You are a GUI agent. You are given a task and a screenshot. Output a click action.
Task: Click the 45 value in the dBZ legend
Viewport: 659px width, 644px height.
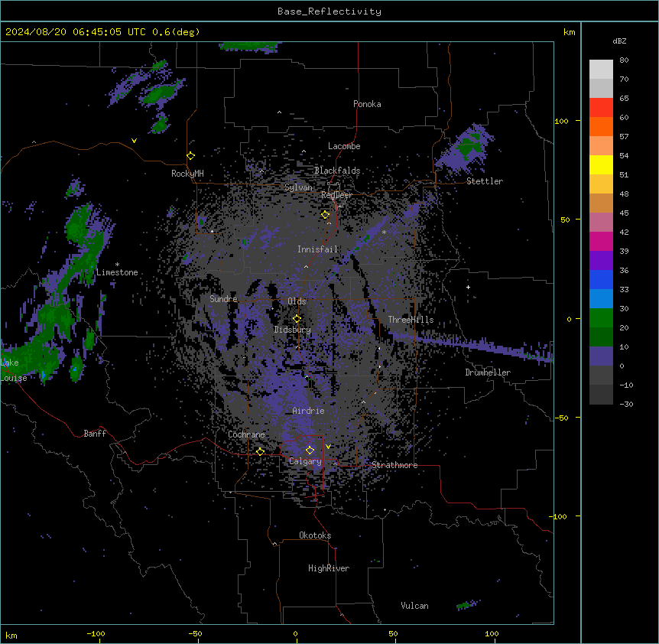coord(624,213)
